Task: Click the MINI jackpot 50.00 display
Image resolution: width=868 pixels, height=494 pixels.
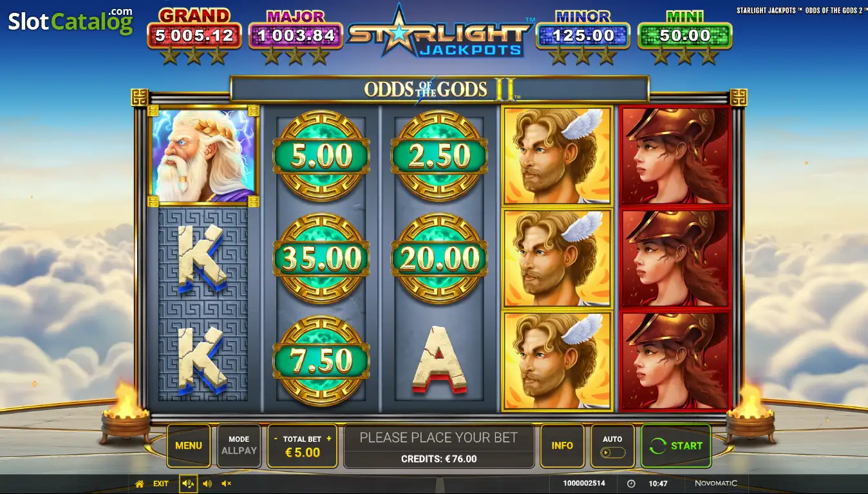Action: click(x=684, y=35)
